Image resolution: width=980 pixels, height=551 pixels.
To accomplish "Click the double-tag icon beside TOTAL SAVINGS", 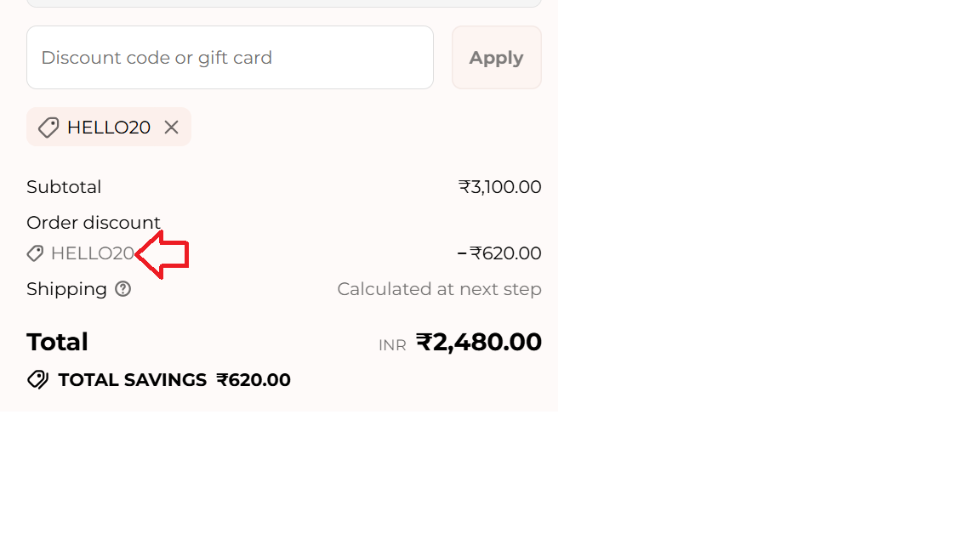I will [x=38, y=380].
